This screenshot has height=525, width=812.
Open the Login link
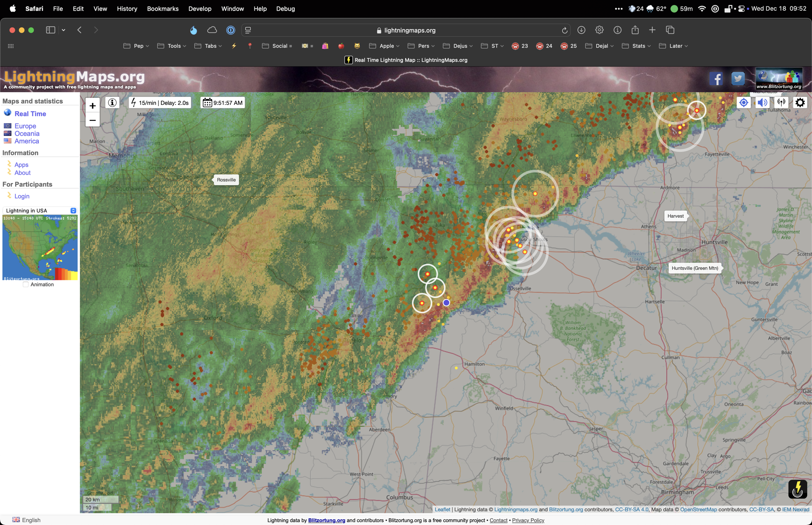point(22,196)
